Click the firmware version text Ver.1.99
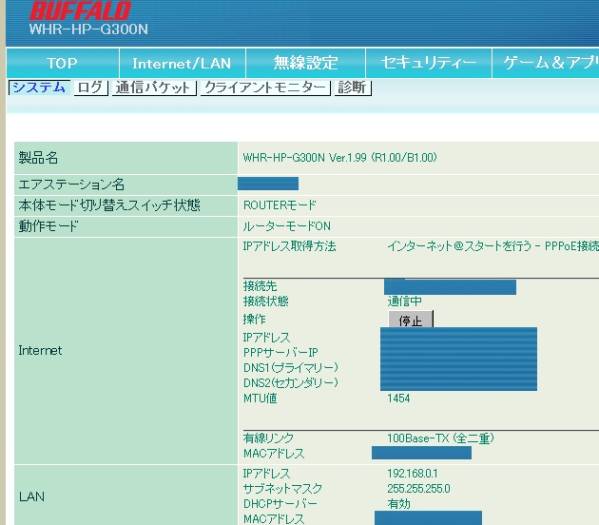 pyautogui.click(x=348, y=157)
